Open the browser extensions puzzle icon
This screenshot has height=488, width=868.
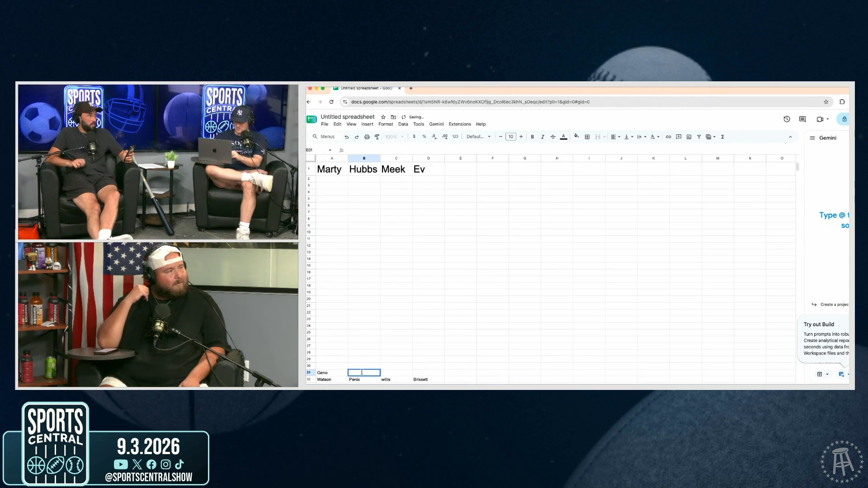[842, 102]
